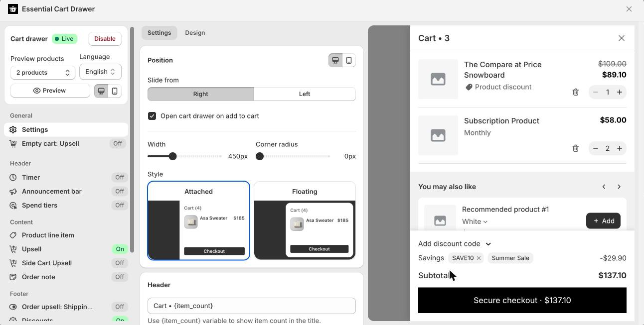Switch sidebar preview to mobile icon
Screen dimensions: 644x325
point(115,91)
